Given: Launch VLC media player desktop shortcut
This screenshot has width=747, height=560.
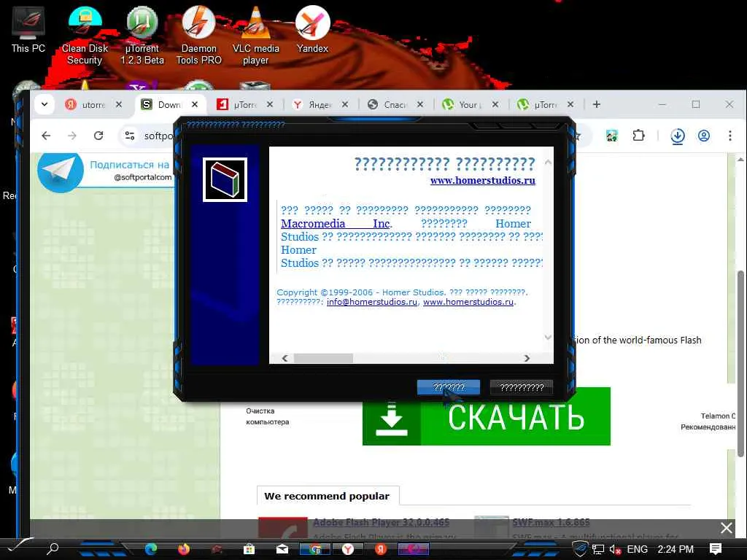Looking at the screenshot, I should click(x=256, y=34).
